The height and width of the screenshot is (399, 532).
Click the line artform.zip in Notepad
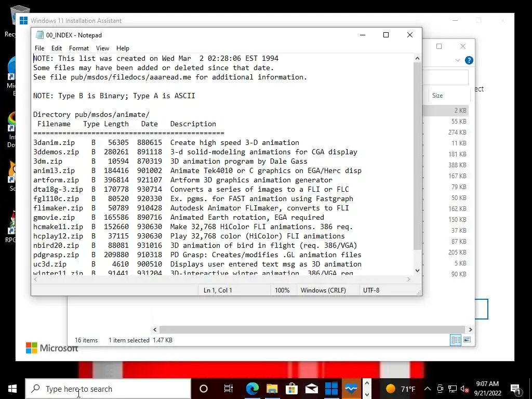tap(182, 180)
